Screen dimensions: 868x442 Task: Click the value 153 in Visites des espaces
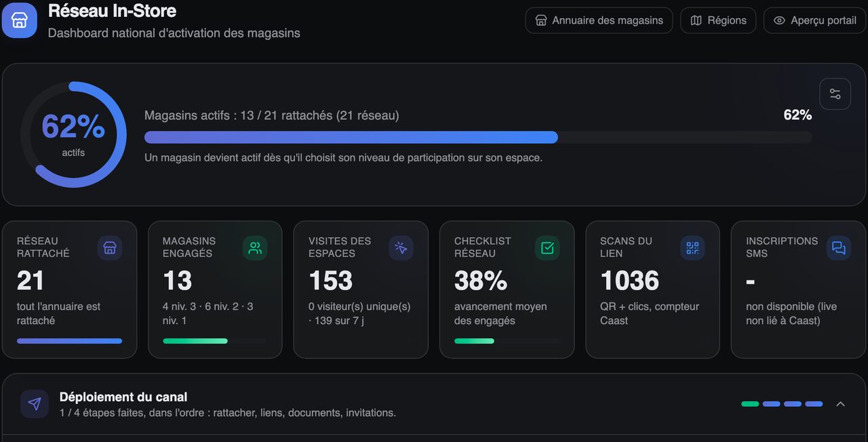(330, 281)
